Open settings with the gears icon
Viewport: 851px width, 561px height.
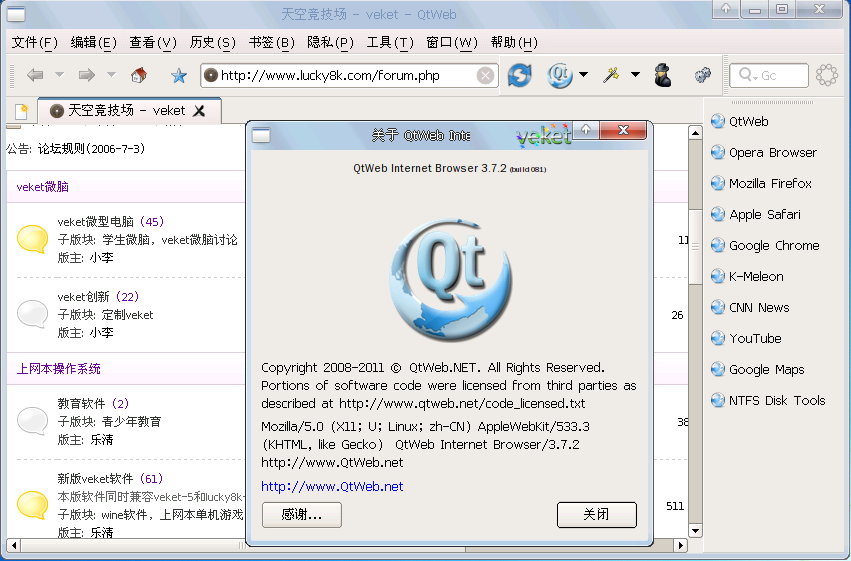[703, 75]
